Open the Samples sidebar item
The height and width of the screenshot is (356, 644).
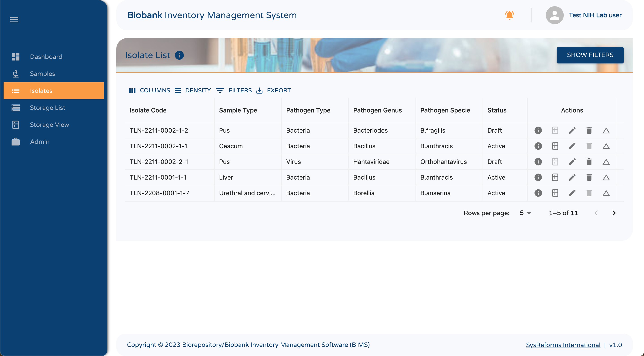coord(42,74)
